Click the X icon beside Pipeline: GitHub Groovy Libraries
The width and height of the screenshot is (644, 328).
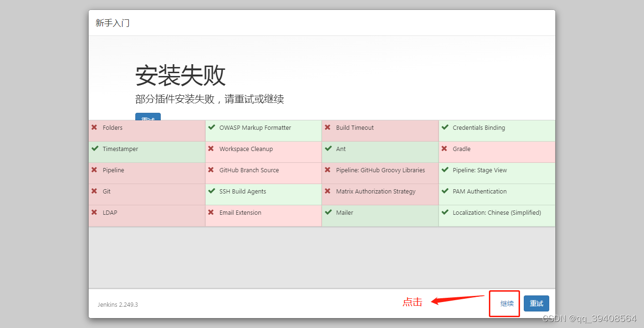[328, 170]
